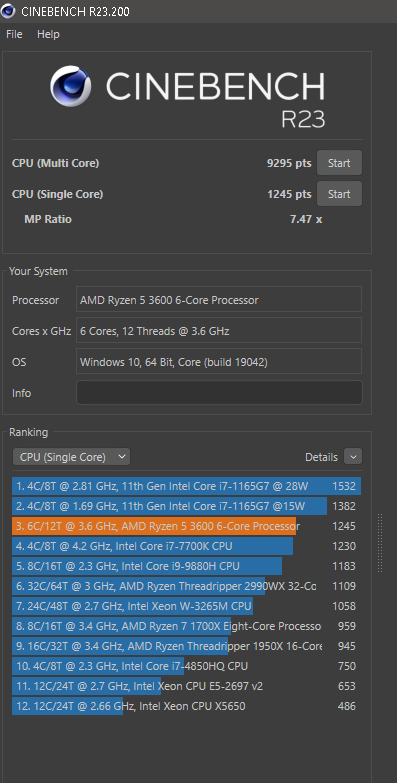This screenshot has height=783, width=397.
Task: Select ranking row 8 Ryzen 7 1700X
Action: coord(186,626)
